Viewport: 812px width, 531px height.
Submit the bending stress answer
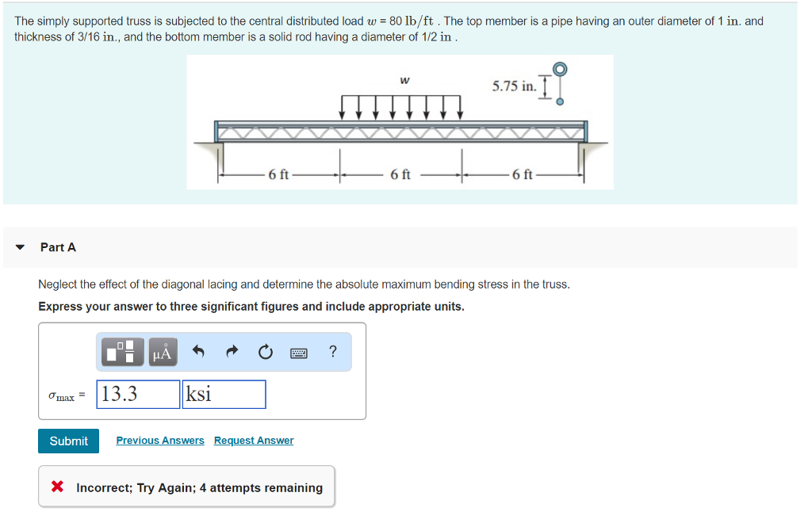click(68, 441)
